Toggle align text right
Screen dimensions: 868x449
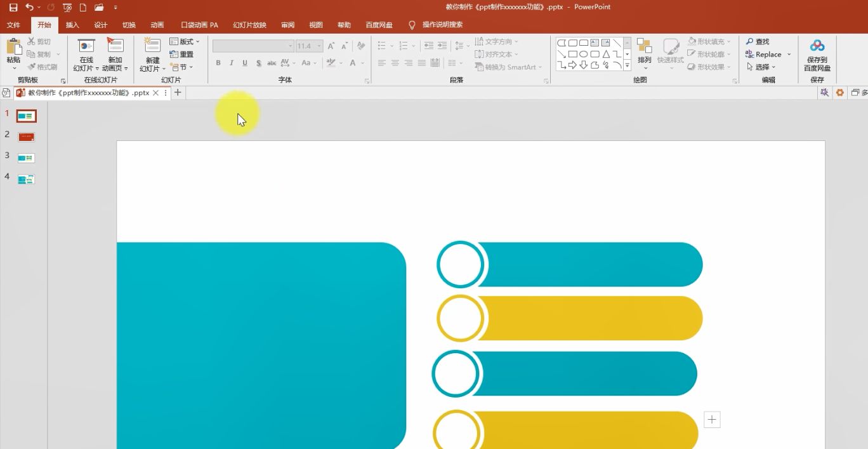coord(409,63)
